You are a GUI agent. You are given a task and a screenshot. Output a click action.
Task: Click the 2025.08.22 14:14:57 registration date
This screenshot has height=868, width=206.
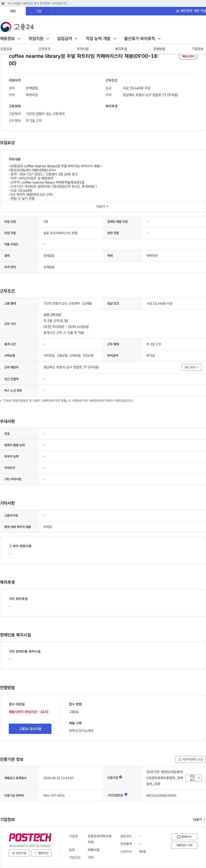58,778
